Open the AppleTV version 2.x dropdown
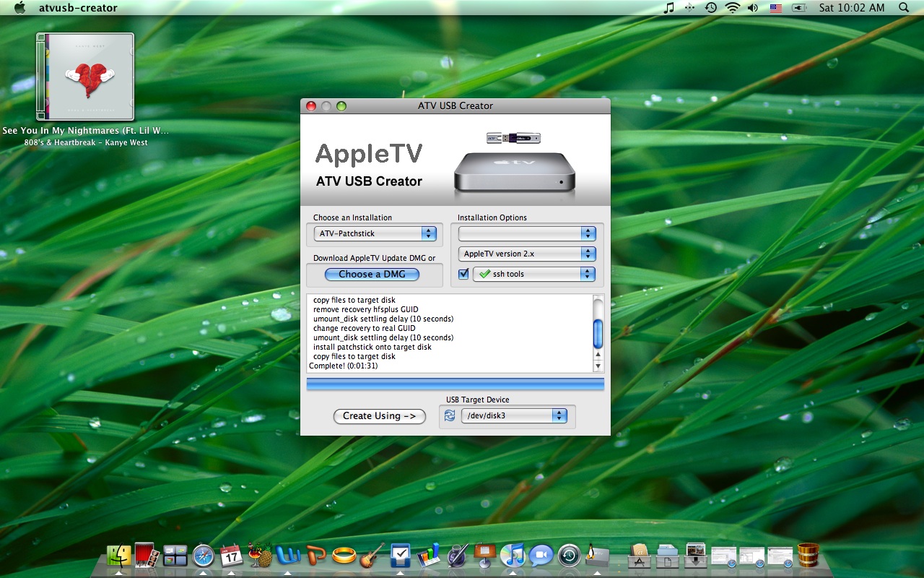 click(x=527, y=254)
